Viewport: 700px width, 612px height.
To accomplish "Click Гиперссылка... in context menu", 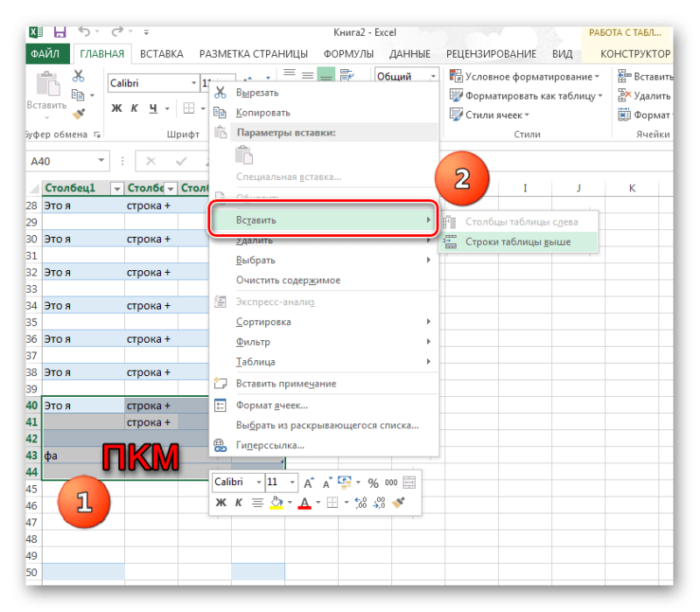I will tap(325, 445).
